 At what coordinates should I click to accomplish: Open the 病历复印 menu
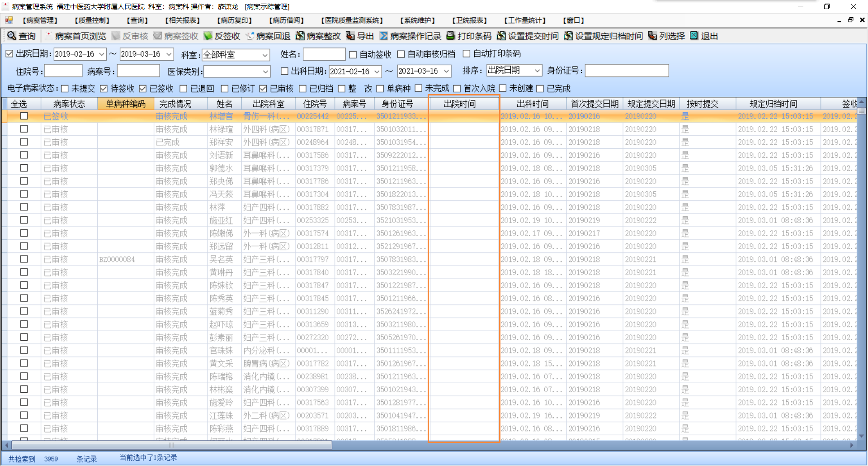tap(234, 20)
